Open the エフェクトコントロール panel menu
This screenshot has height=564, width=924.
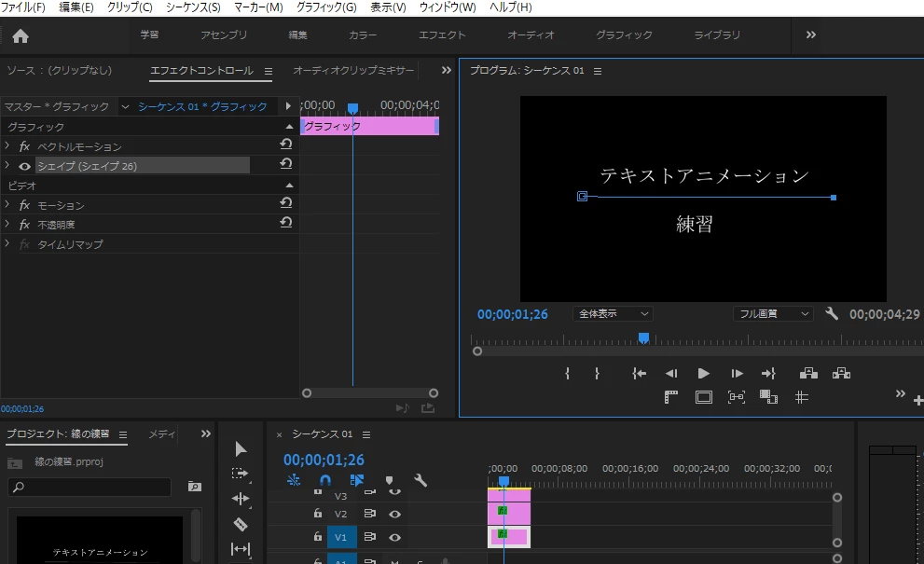pyautogui.click(x=269, y=71)
